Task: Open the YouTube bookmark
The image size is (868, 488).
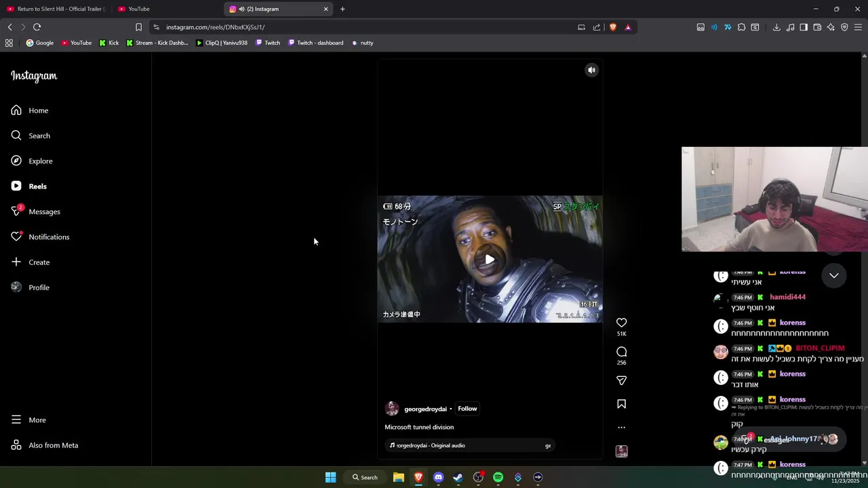Action: click(76, 43)
